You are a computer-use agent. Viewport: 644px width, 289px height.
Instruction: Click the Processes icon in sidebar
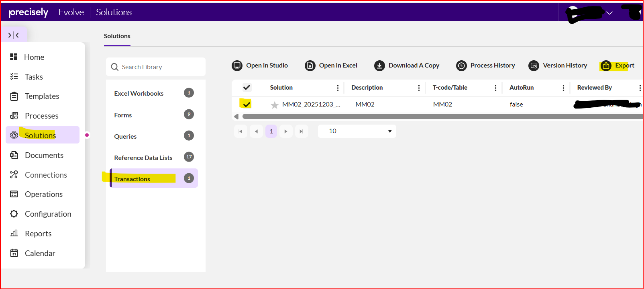pyautogui.click(x=14, y=116)
